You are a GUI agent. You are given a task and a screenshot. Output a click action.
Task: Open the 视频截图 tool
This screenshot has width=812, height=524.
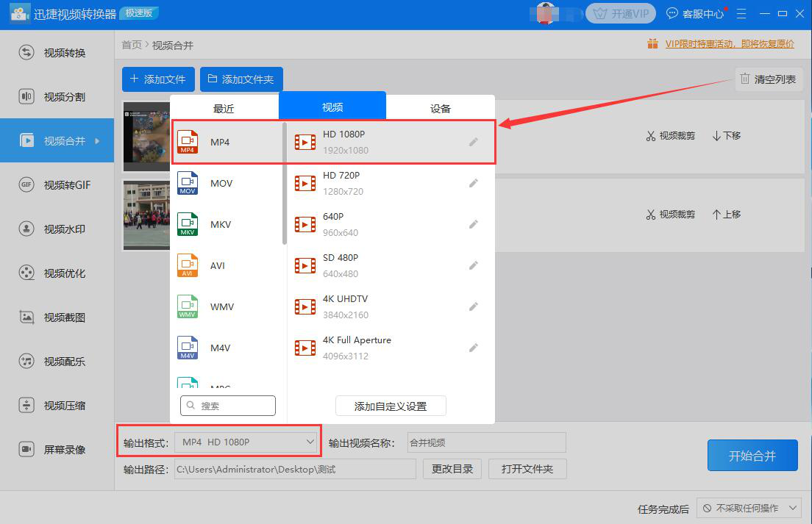point(57,317)
